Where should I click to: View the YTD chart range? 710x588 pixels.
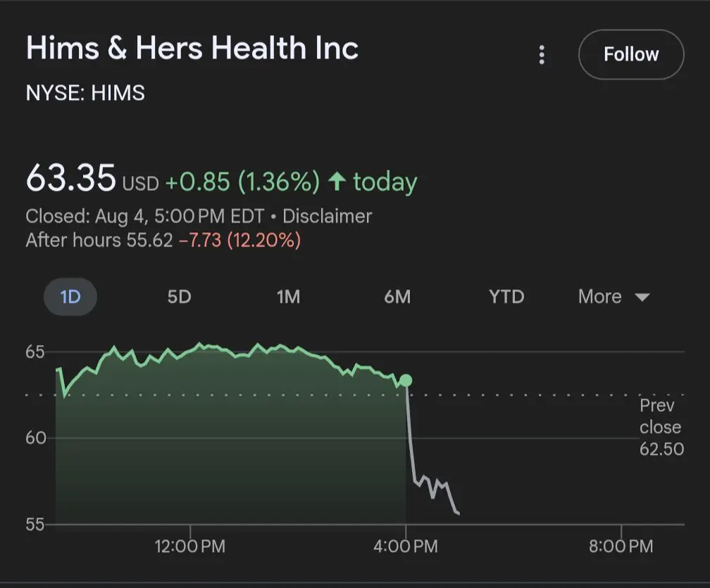(506, 297)
